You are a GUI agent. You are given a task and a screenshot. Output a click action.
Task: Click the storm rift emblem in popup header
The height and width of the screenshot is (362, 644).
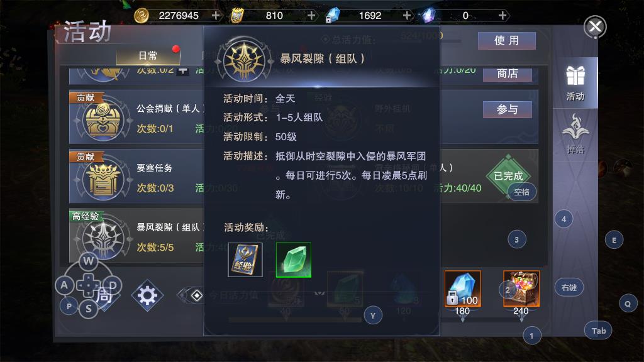245,60
